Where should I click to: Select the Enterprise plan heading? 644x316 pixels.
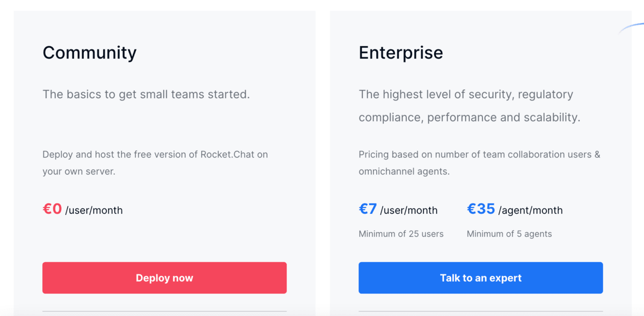400,52
